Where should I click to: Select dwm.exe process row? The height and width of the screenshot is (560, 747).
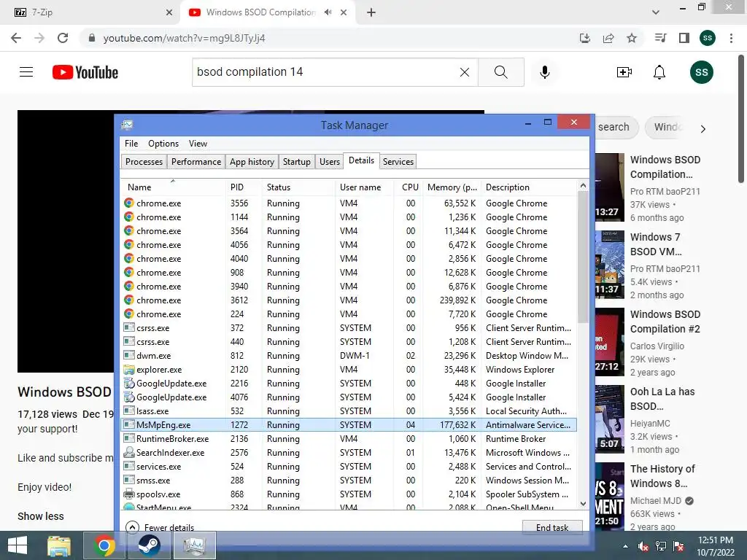click(x=349, y=356)
